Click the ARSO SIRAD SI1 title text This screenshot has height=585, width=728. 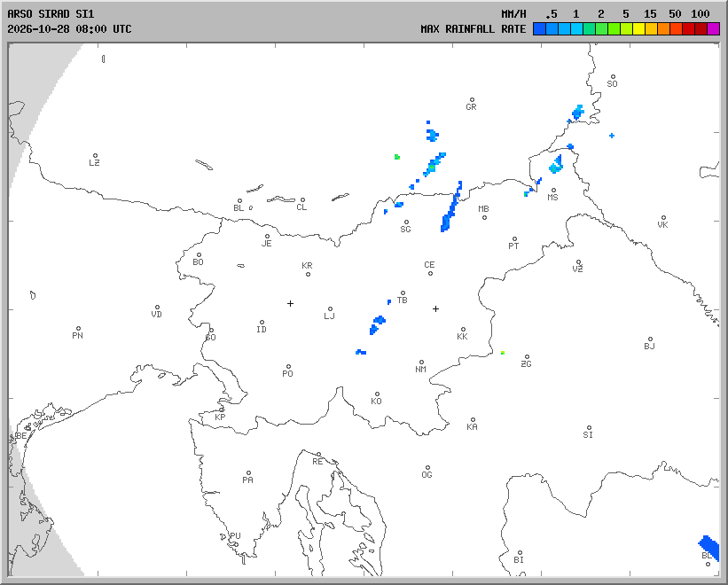tap(51, 14)
